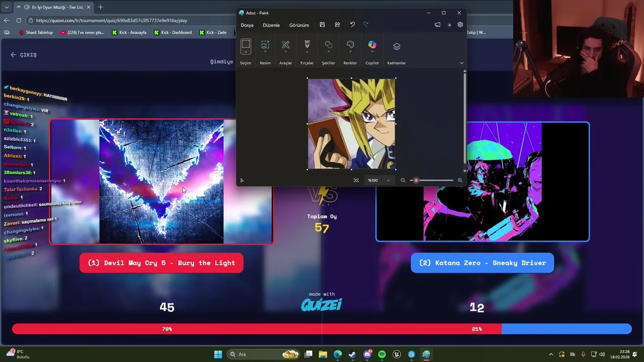Click the Yu-Gi-Oh image on the Paint canvas
644x362 pixels.
[352, 124]
